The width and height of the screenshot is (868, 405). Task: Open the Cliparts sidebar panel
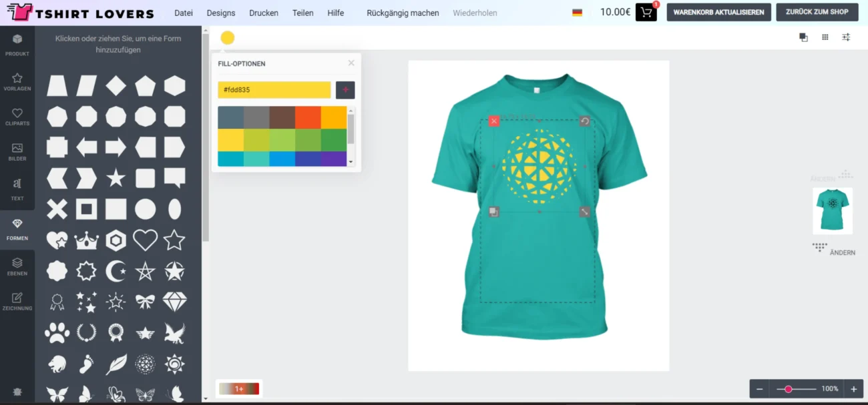pos(17,117)
